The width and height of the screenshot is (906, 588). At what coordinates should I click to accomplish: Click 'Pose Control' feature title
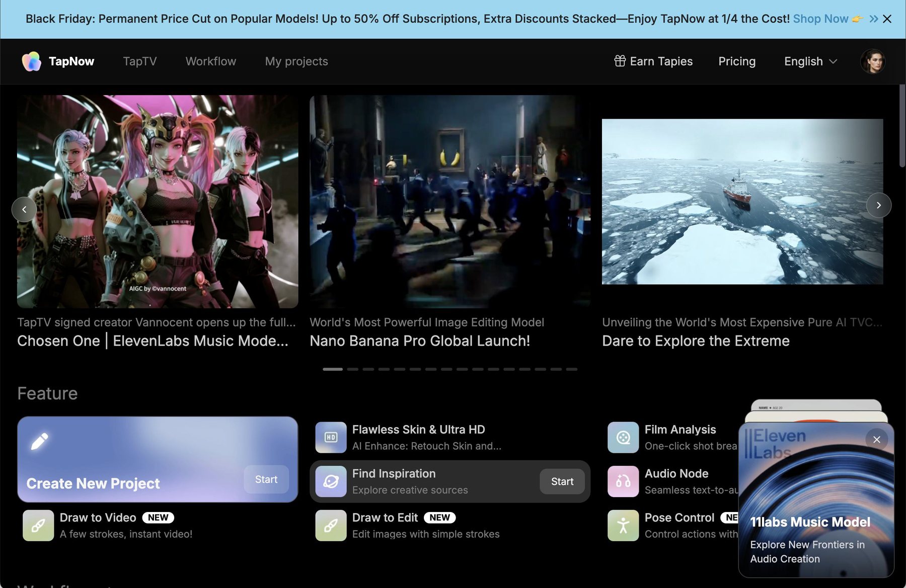click(679, 518)
